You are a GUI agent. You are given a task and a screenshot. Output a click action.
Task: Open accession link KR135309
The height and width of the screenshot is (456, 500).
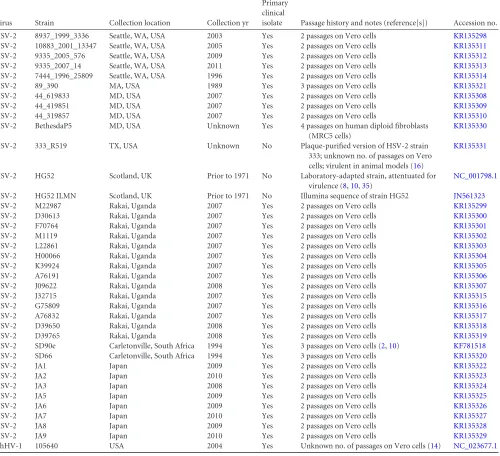470,106
